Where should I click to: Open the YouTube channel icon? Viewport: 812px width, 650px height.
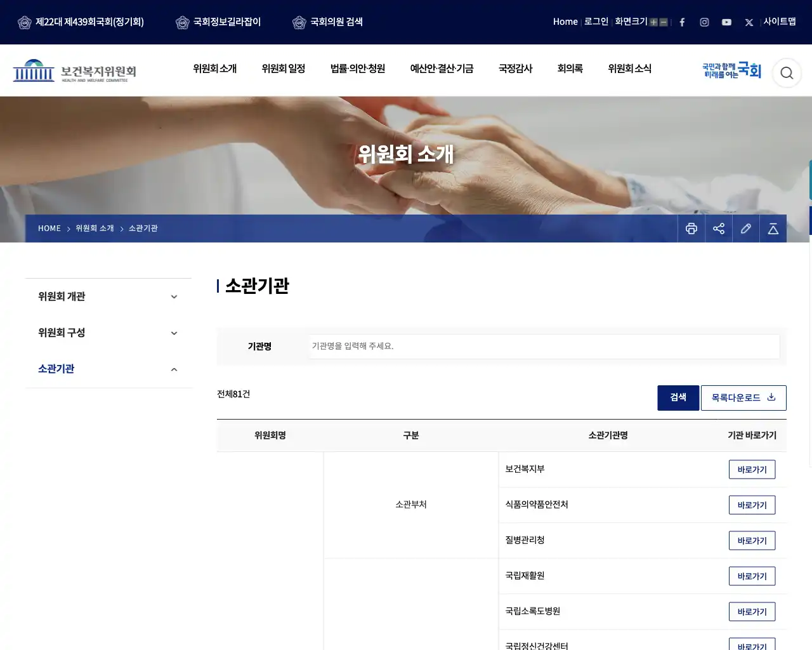(726, 22)
